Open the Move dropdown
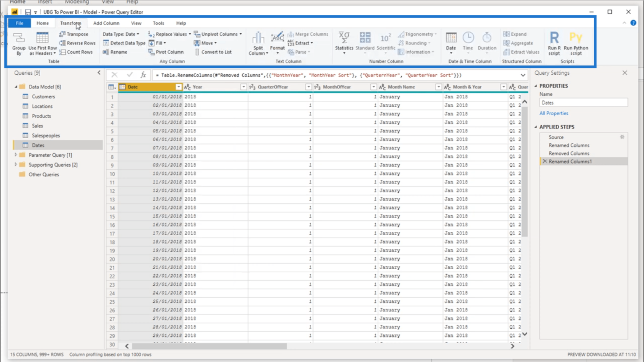This screenshot has height=362, width=644. pyautogui.click(x=205, y=43)
